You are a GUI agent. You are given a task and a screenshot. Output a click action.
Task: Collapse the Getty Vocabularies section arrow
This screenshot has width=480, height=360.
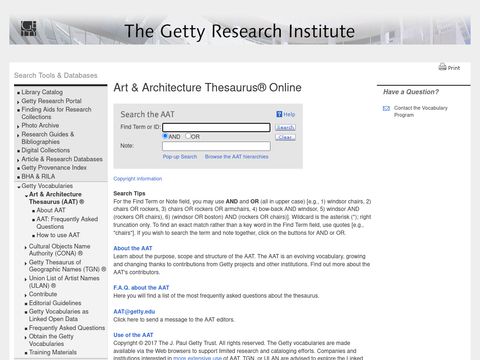point(19,187)
